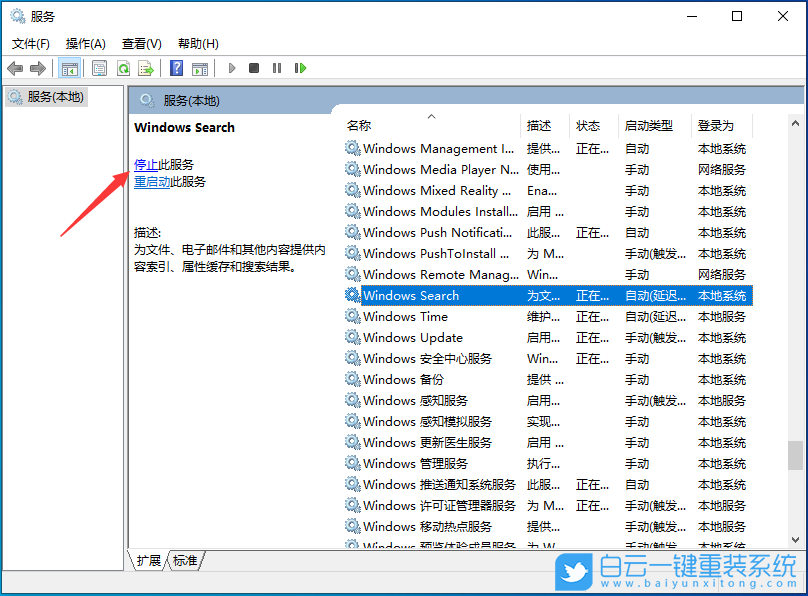Open the 操作 menu
The width and height of the screenshot is (808, 596).
86,43
